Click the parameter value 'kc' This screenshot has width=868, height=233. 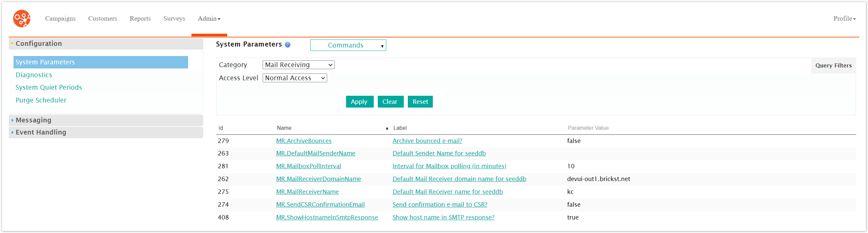coord(570,192)
